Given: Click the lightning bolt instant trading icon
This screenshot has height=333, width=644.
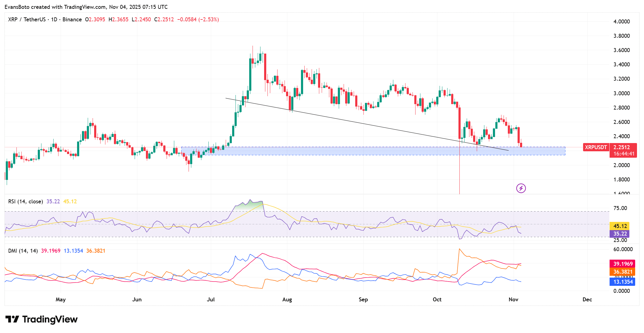Looking at the screenshot, I should point(521,189).
